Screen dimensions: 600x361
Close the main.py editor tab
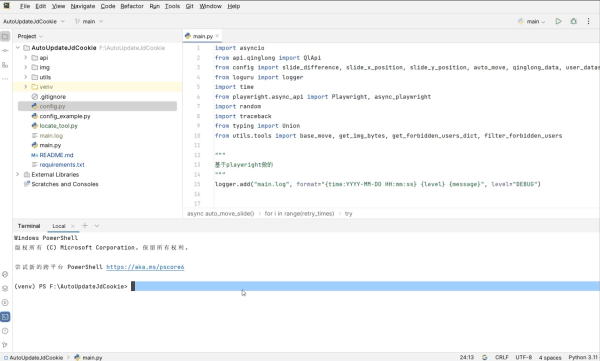pos(217,36)
